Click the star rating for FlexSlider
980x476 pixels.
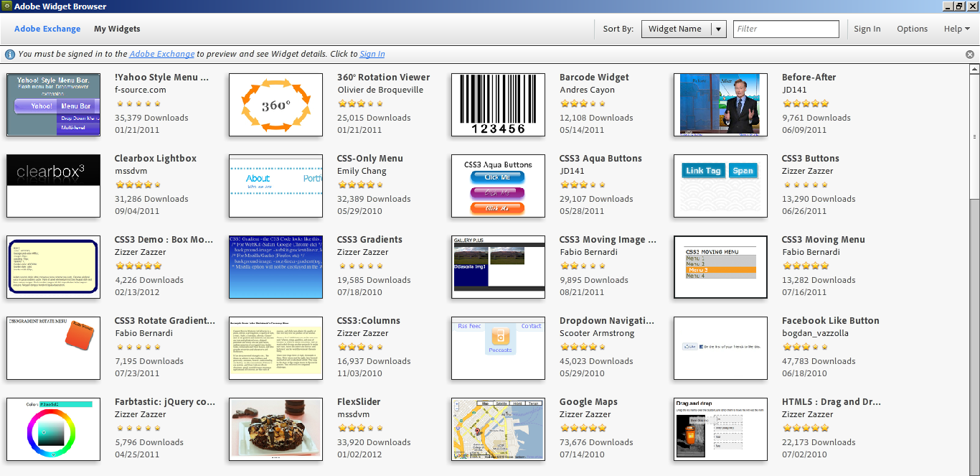pos(360,428)
